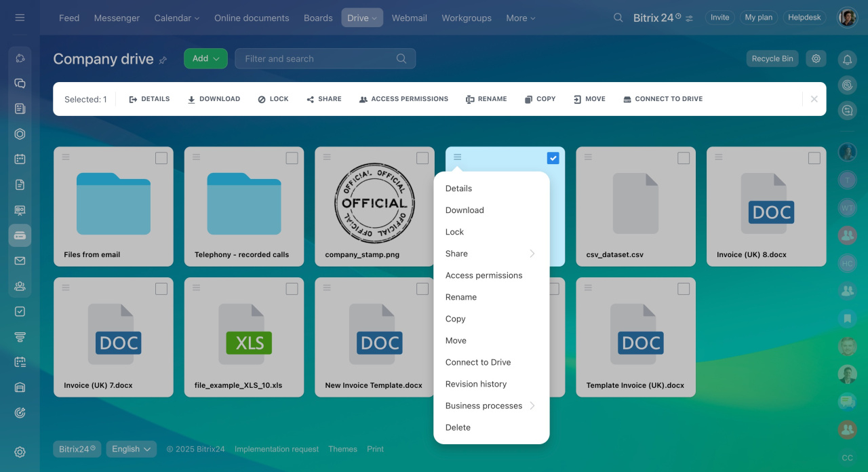Image resolution: width=868 pixels, height=472 pixels.
Task: Open the Mail icon in left sidebar
Action: click(x=20, y=261)
